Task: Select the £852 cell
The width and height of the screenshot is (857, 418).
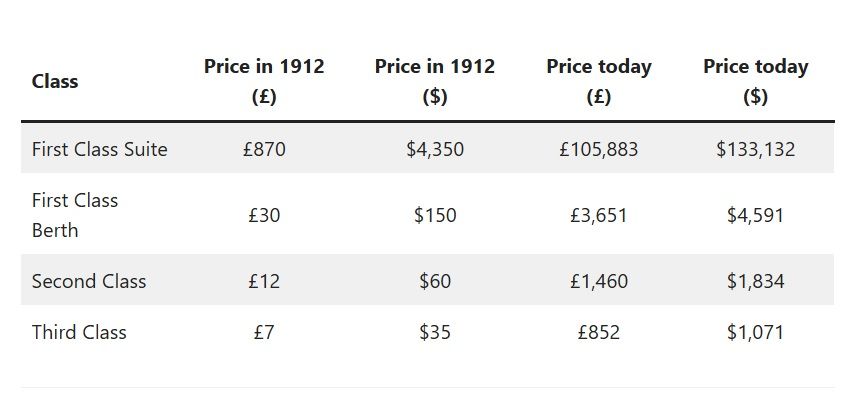Action: pos(599,332)
